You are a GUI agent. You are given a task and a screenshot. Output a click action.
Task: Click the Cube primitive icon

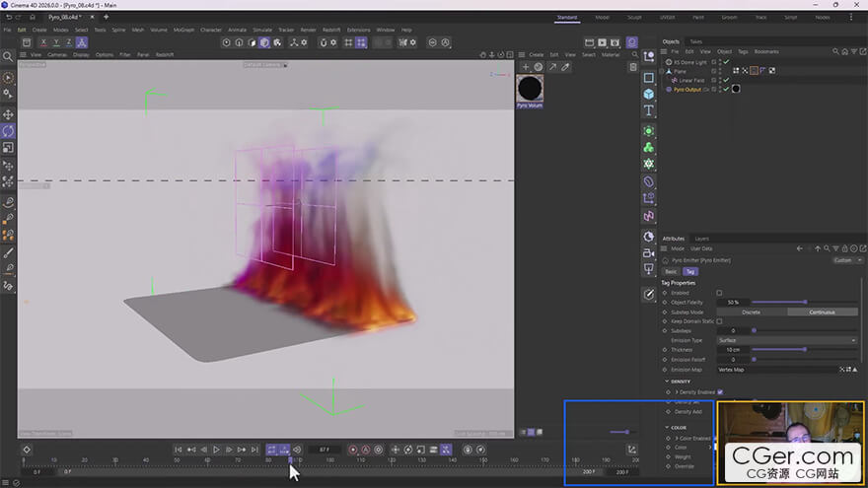648,95
